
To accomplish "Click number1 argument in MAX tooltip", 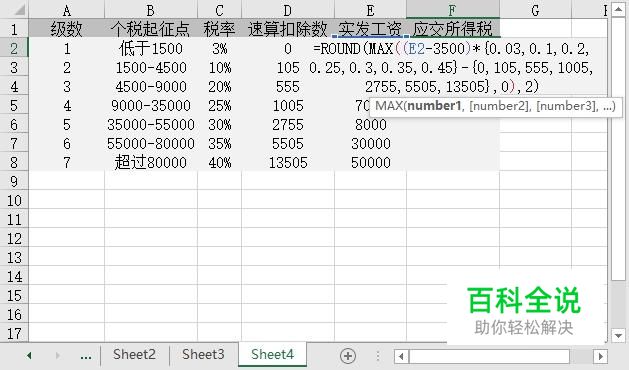I will click(434, 106).
